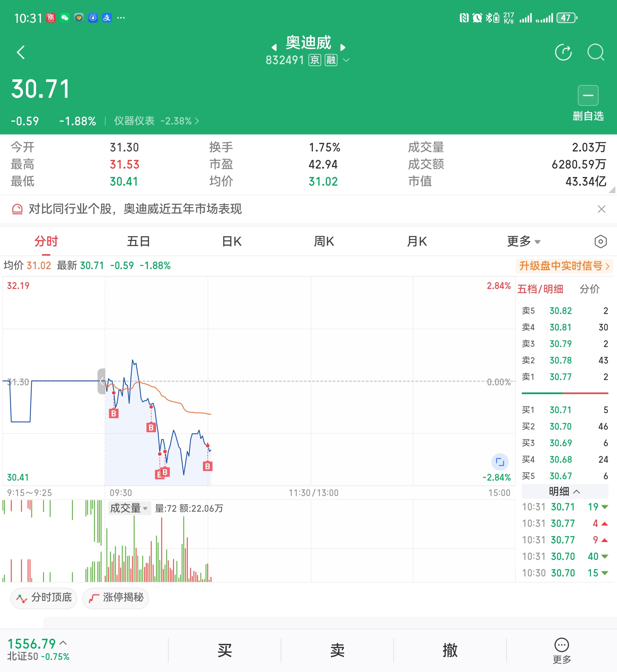
Task: Tap the pre-market collapse handle on chart
Action: click(101, 381)
